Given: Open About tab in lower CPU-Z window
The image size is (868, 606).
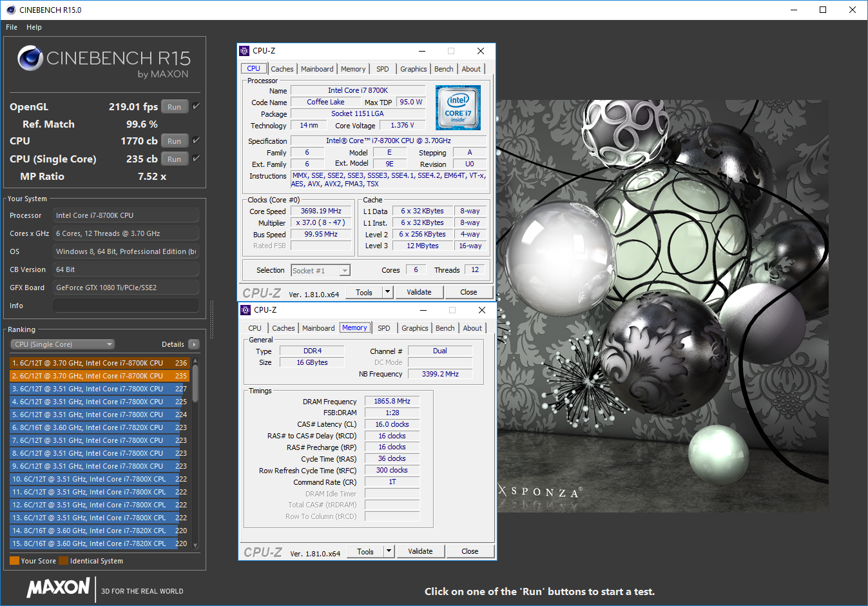Looking at the screenshot, I should coord(472,328).
